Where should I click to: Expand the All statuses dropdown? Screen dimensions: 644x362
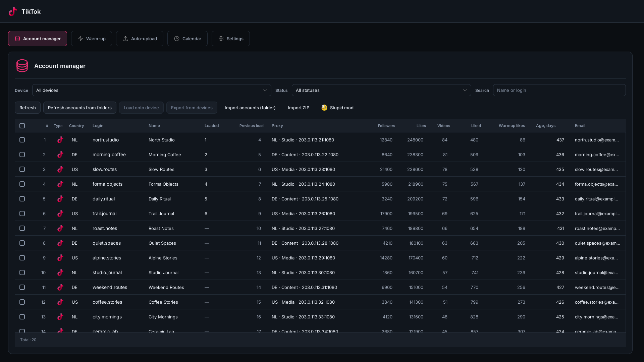tap(381, 90)
